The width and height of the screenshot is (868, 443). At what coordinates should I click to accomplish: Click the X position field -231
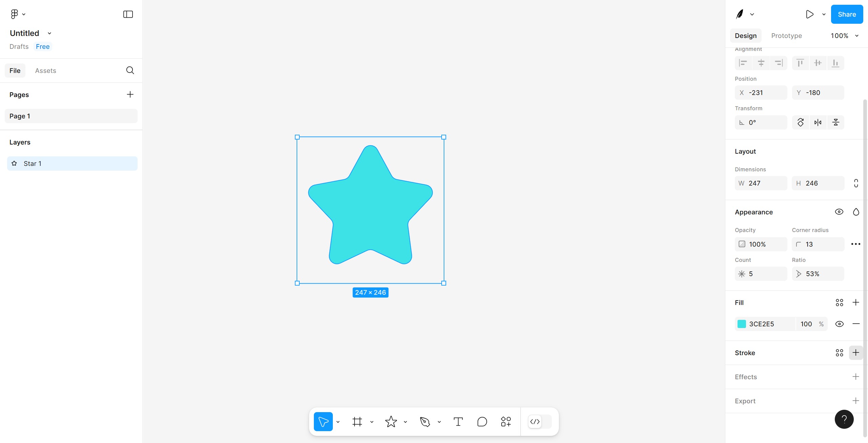tap(761, 93)
